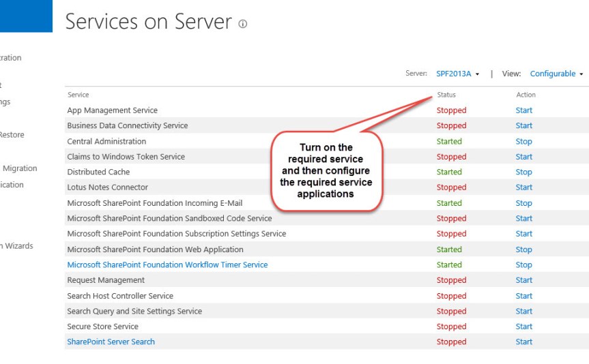Open the SharePoint Server Search link
This screenshot has height=364, width=589.
click(111, 342)
